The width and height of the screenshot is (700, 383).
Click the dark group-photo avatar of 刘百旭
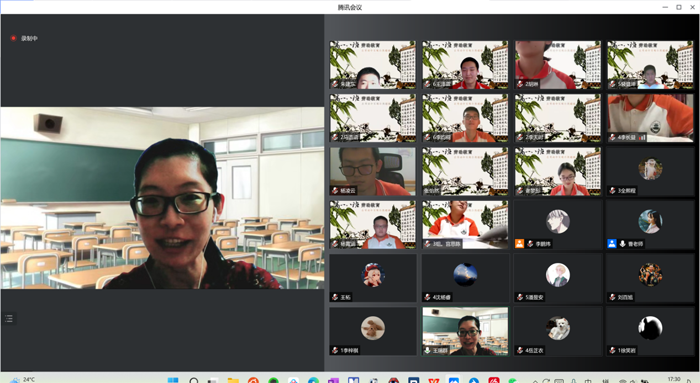coord(650,275)
